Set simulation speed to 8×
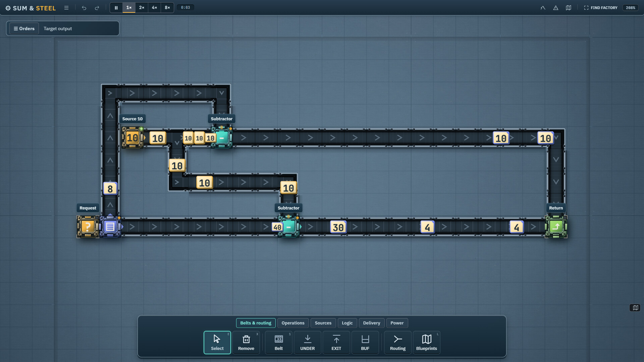The height and width of the screenshot is (362, 644). click(x=167, y=8)
